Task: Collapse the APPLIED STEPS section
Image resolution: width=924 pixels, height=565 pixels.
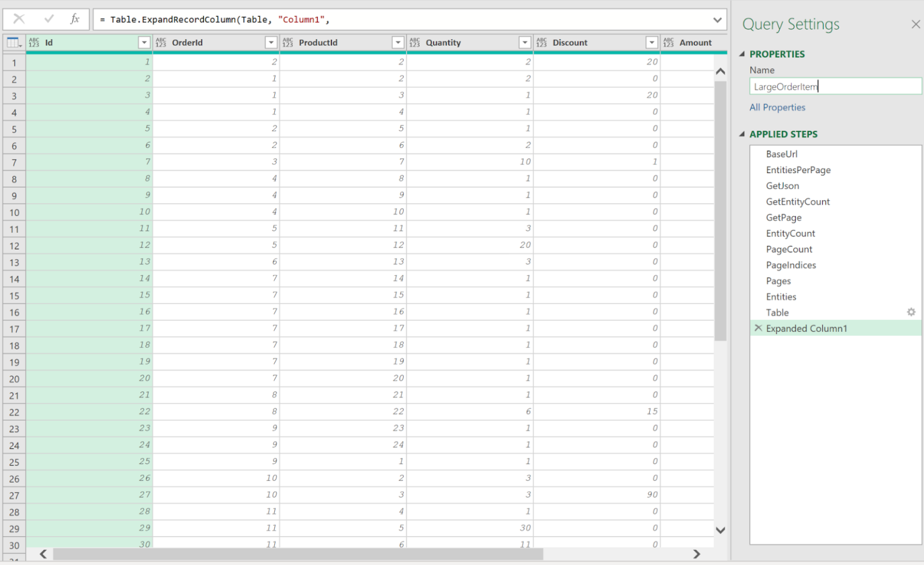Action: click(742, 134)
